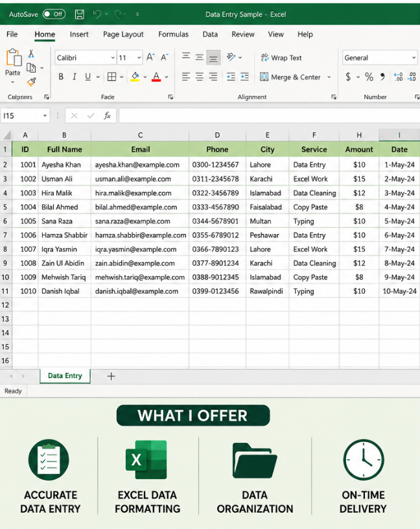Select column C header
Viewport: 420px width, 529px height.
click(x=141, y=135)
